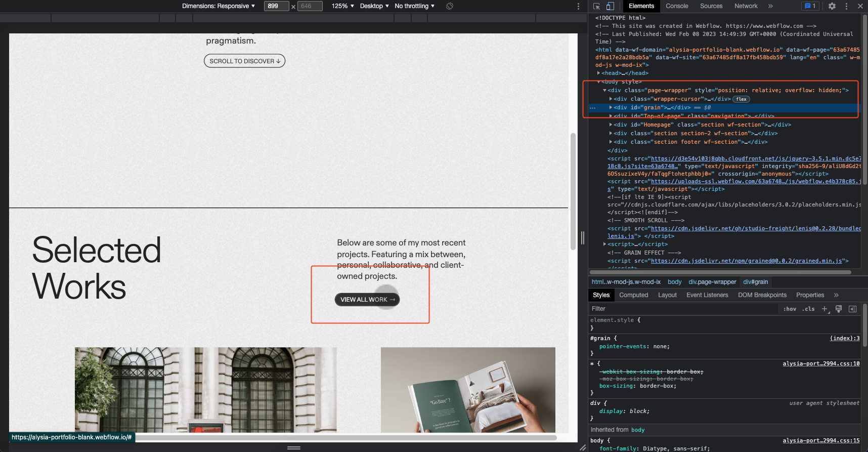Screen dimensions: 868x452
Task: Click the SCROLL TO DISCOVER button
Action: [x=245, y=61]
